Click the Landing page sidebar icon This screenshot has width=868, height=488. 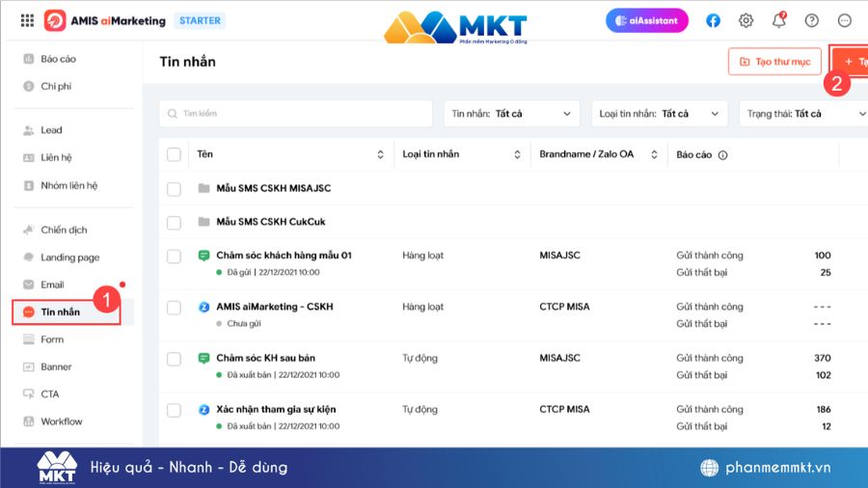(x=28, y=257)
